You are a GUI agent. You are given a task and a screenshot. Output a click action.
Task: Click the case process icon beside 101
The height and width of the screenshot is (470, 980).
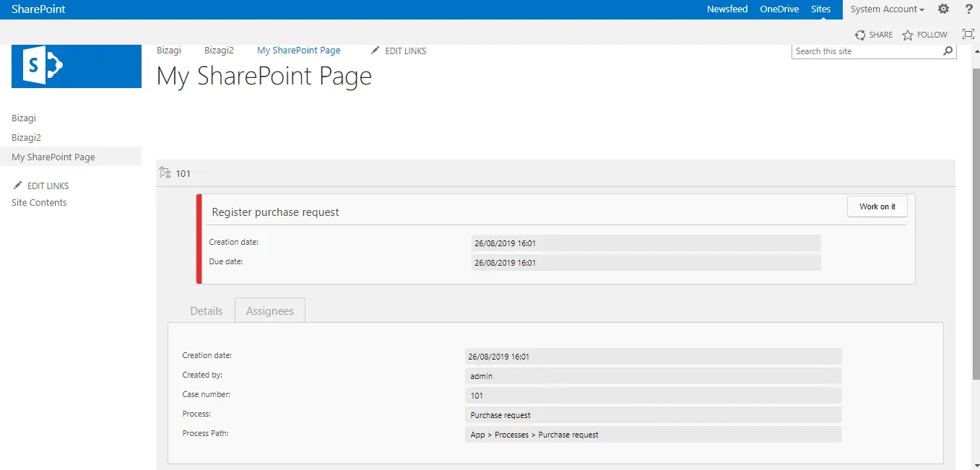[x=165, y=173]
